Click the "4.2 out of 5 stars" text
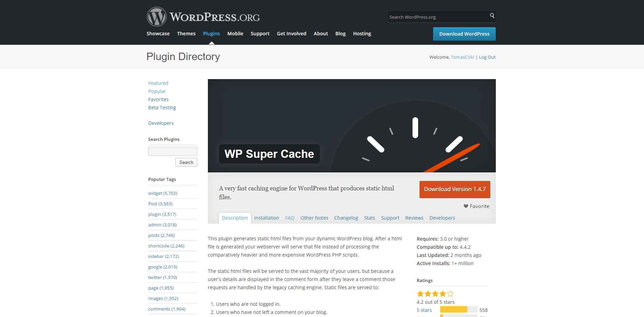Image resolution: width=644 pixels, height=317 pixels. [435, 302]
